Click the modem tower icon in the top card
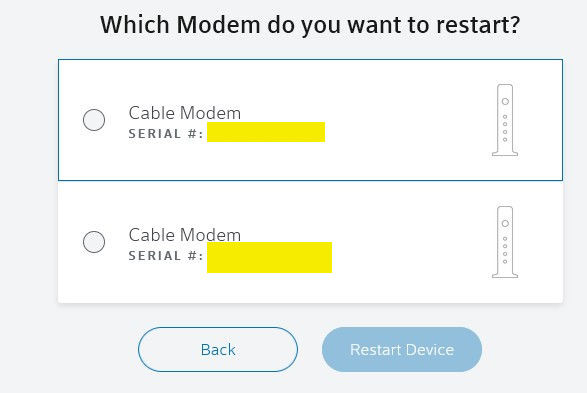The width and height of the screenshot is (587, 393). click(x=505, y=120)
